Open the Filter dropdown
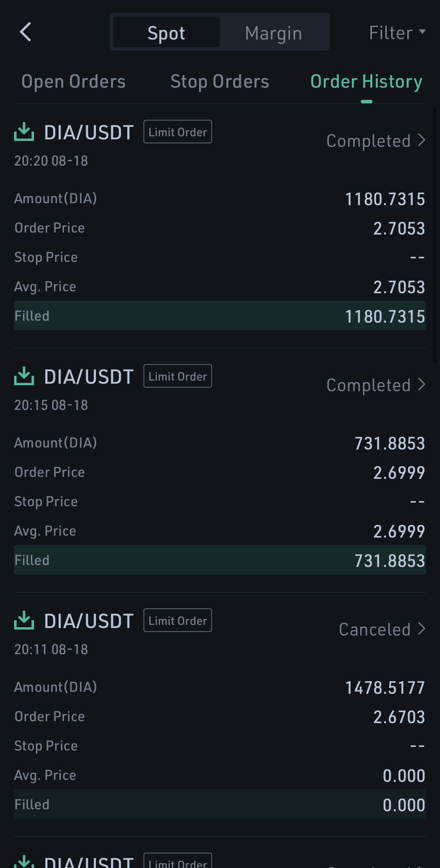Image resolution: width=440 pixels, height=868 pixels. tap(397, 32)
